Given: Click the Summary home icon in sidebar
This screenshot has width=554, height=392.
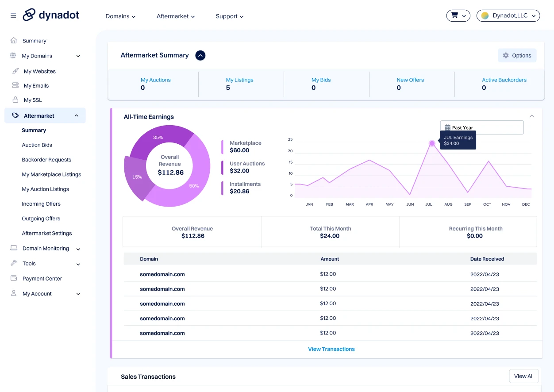Looking at the screenshot, I should (14, 41).
